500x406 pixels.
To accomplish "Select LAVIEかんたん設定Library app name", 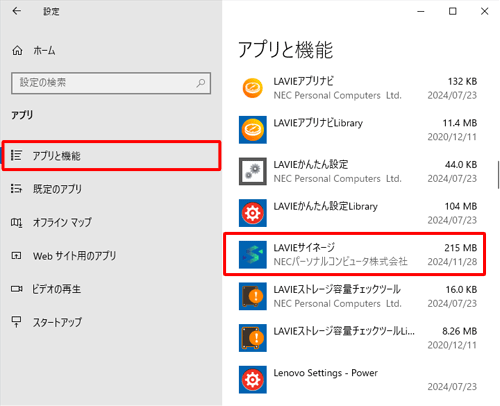I will coord(325,206).
